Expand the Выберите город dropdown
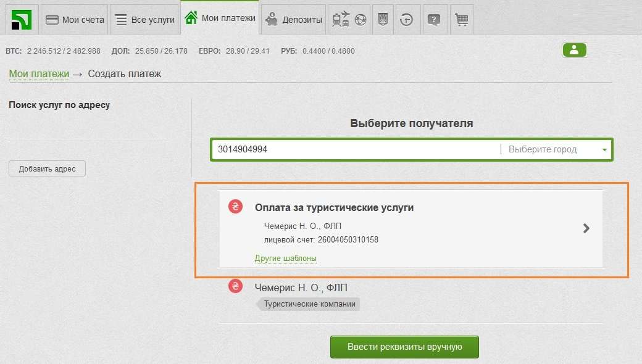Viewport: 642px width, 364px height. [x=557, y=149]
